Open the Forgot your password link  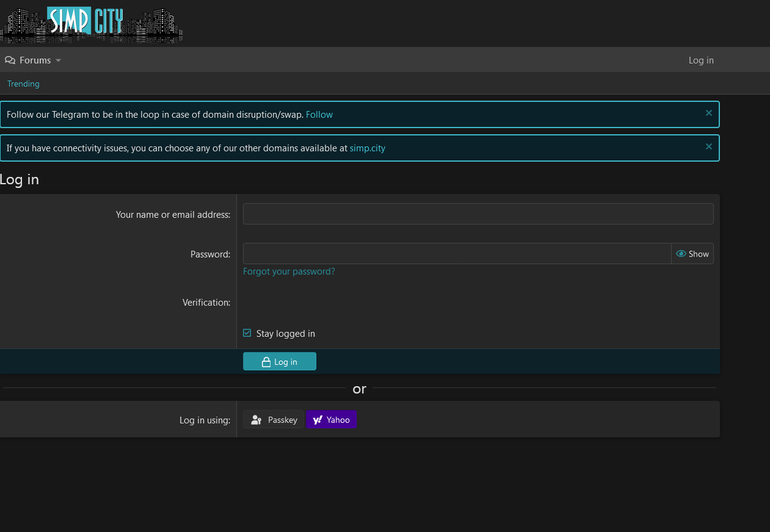tap(289, 271)
